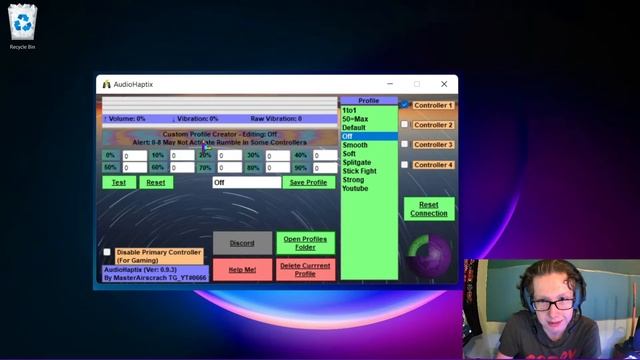Click the 40% vibration value field
Viewport: 640px width, 360px height.
(x=325, y=156)
